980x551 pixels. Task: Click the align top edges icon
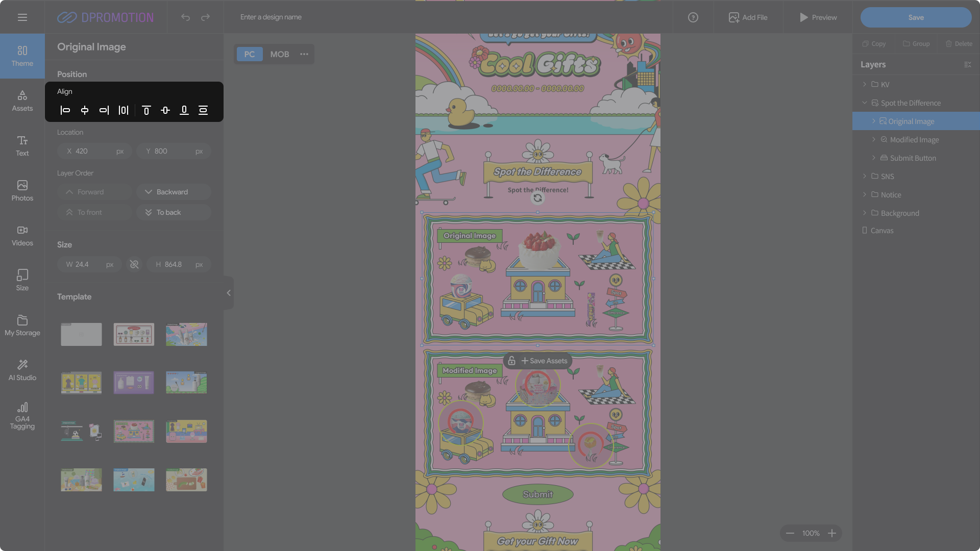(x=146, y=110)
